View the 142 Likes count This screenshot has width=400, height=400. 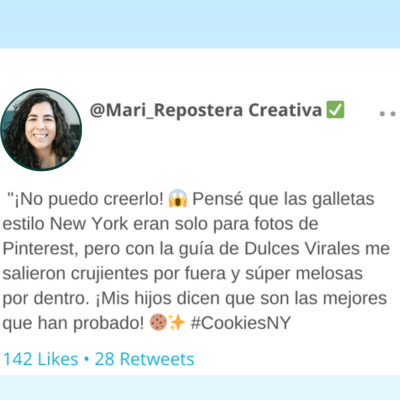40,359
